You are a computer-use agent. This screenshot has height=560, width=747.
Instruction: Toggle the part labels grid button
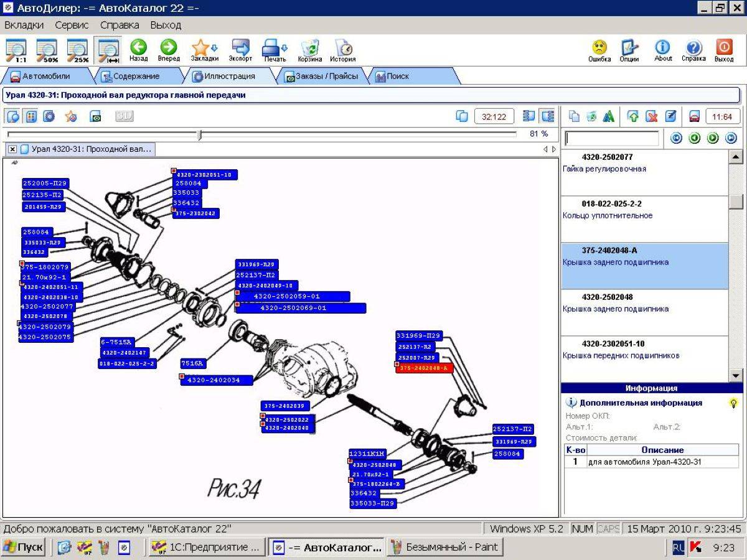31,116
